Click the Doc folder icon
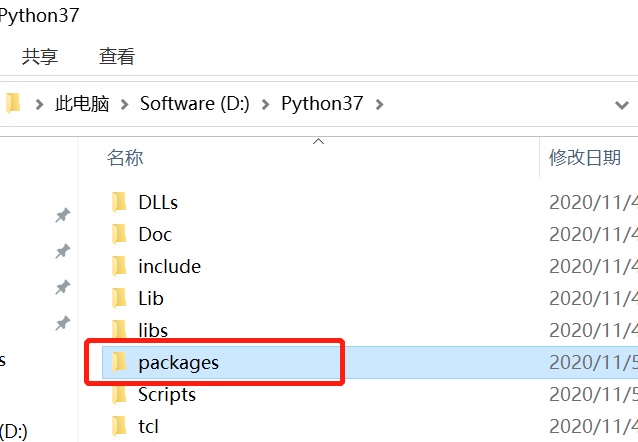The image size is (638, 442). pos(119,234)
